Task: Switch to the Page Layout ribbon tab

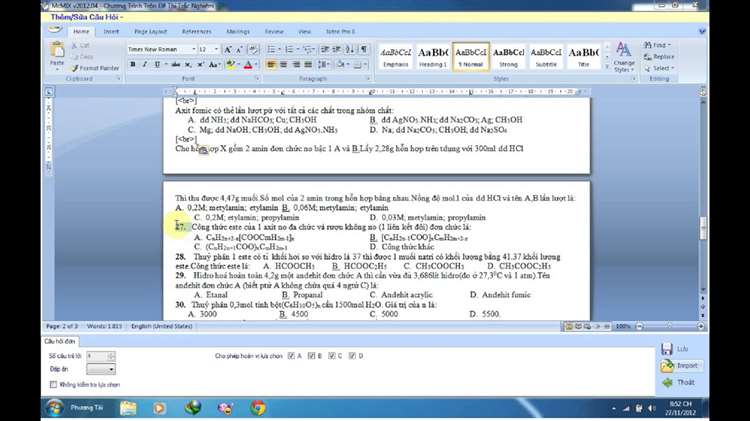Action: pyautogui.click(x=148, y=31)
